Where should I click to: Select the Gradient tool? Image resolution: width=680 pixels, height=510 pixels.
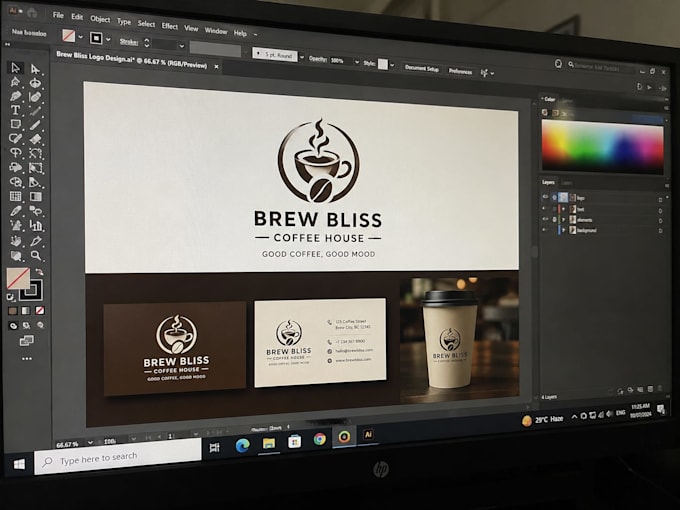click(x=36, y=197)
